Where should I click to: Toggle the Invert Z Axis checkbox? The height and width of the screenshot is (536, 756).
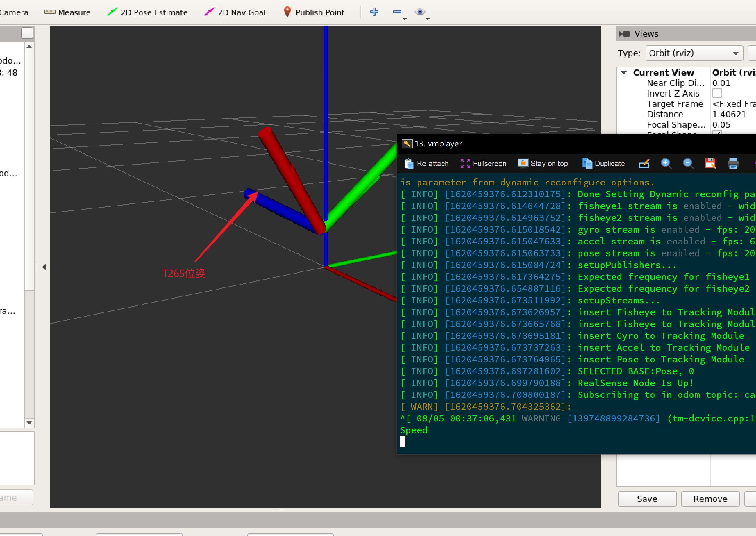tap(717, 93)
